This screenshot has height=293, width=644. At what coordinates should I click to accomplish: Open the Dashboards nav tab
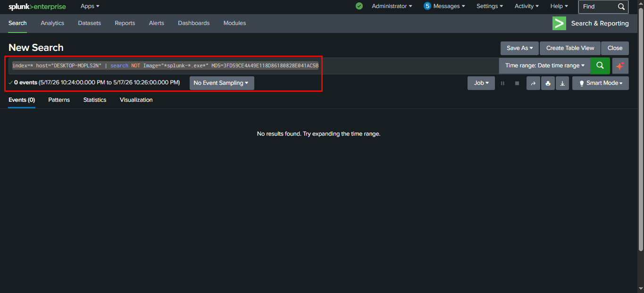tap(194, 23)
